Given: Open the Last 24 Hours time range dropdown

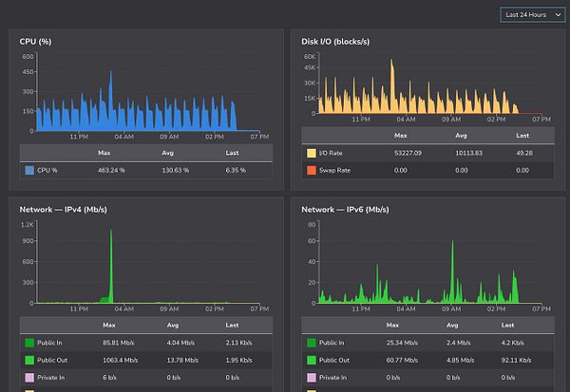Looking at the screenshot, I should 533,15.
